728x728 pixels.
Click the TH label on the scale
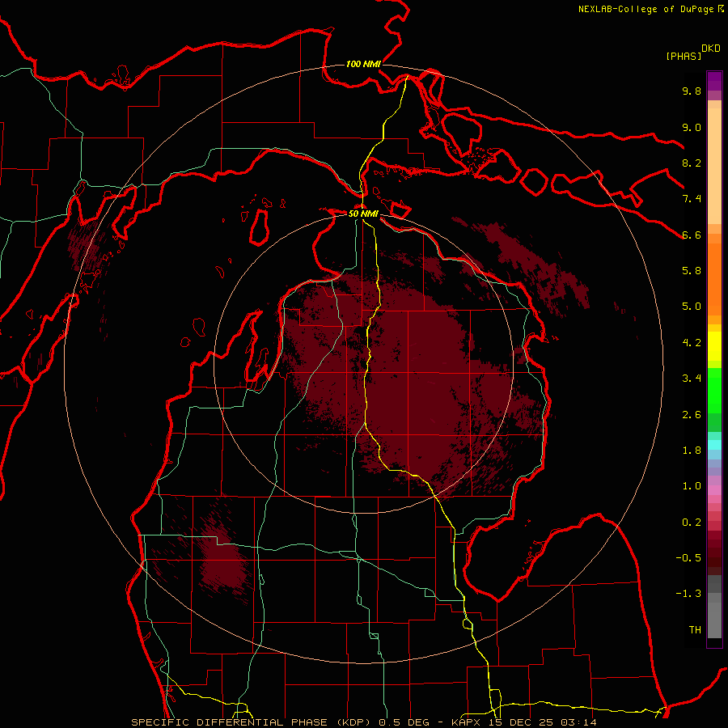695,630
